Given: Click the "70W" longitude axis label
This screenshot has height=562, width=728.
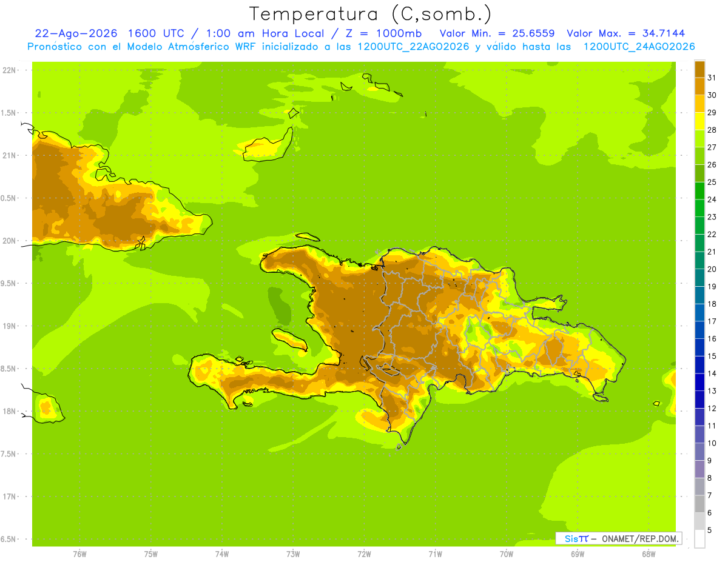Looking at the screenshot, I should pyautogui.click(x=507, y=554).
